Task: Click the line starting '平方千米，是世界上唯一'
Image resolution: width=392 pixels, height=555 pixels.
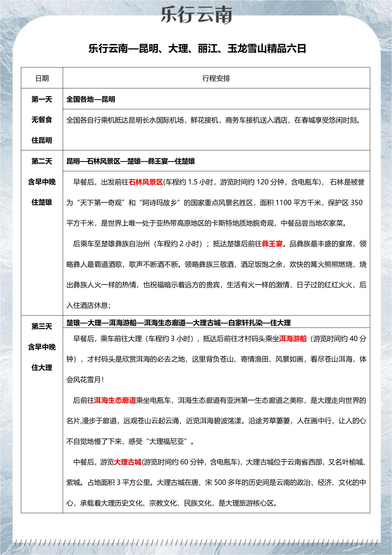Action: (x=207, y=223)
